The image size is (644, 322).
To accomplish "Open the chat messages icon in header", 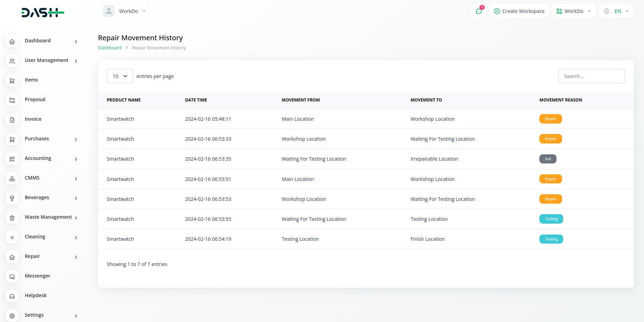I will [x=479, y=11].
